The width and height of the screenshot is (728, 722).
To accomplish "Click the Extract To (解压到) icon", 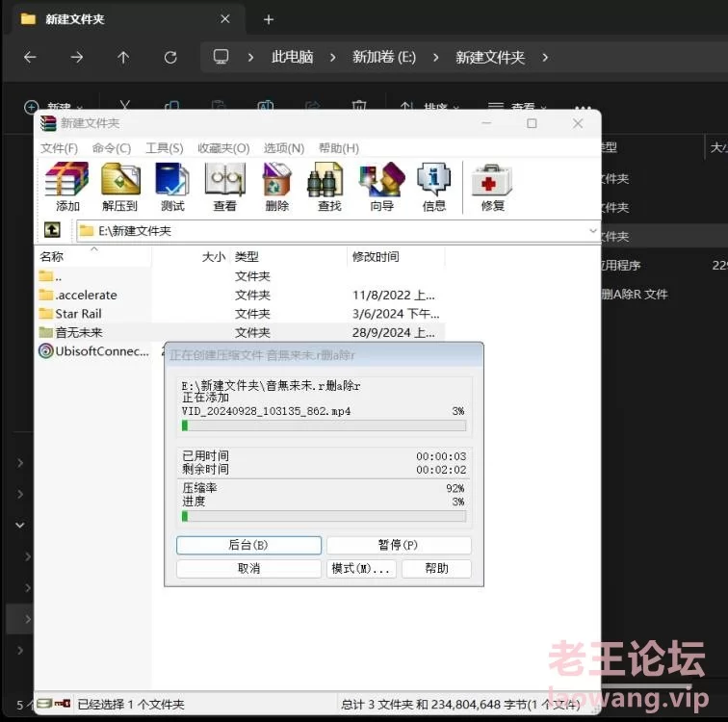I will click(119, 186).
